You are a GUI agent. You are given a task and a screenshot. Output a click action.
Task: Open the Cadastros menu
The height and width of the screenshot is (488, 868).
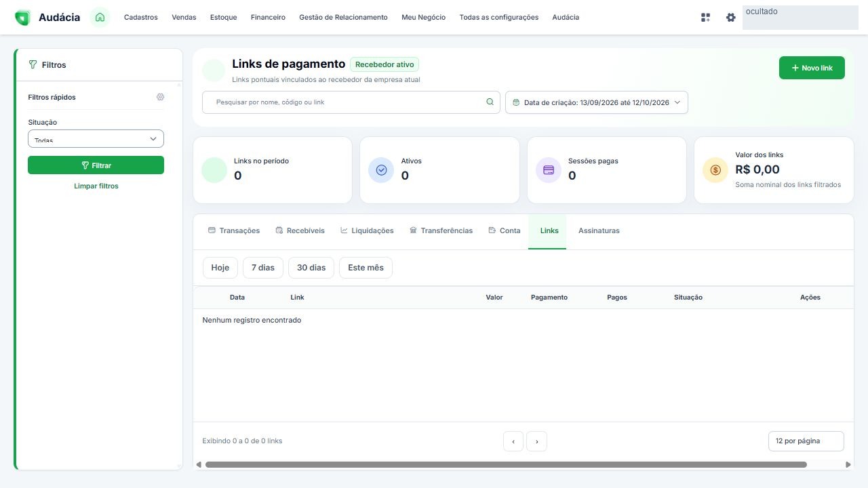[x=141, y=18]
